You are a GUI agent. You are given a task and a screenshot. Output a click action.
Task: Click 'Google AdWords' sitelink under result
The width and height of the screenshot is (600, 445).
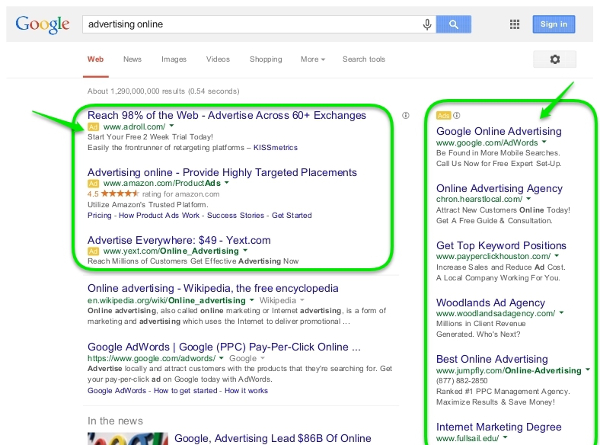117,391
